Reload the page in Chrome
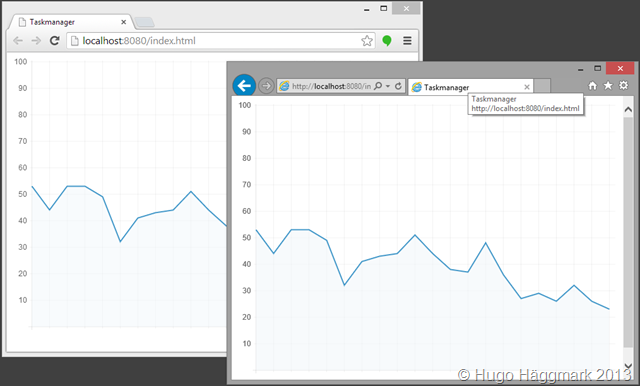Viewport: 640px width, 386px height. pos(55,40)
